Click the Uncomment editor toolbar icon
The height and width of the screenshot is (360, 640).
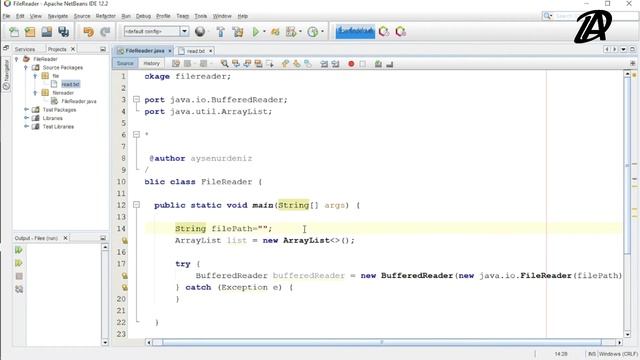[390, 64]
